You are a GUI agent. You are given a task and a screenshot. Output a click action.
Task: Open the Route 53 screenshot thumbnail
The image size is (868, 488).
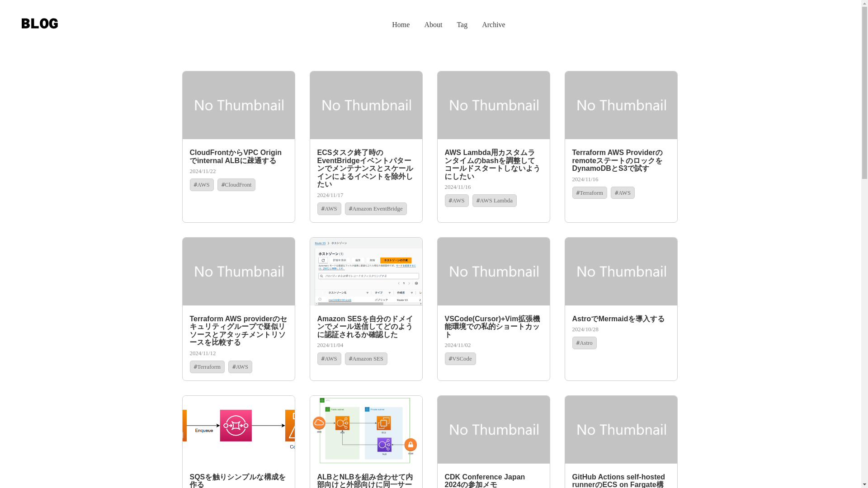[366, 272]
